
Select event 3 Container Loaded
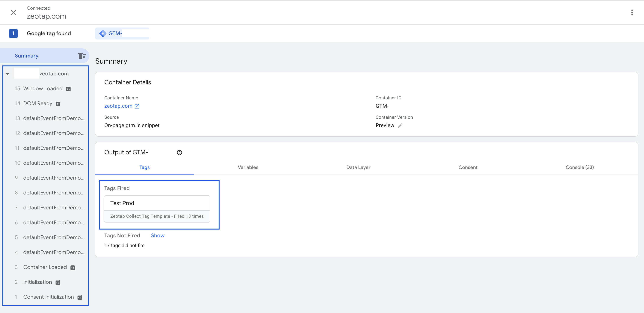[45, 267]
